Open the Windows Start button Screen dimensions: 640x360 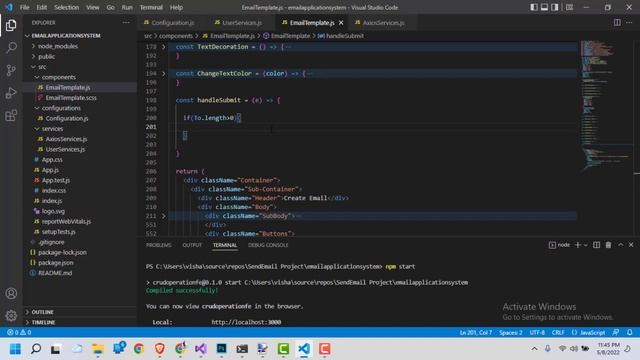coord(15,349)
